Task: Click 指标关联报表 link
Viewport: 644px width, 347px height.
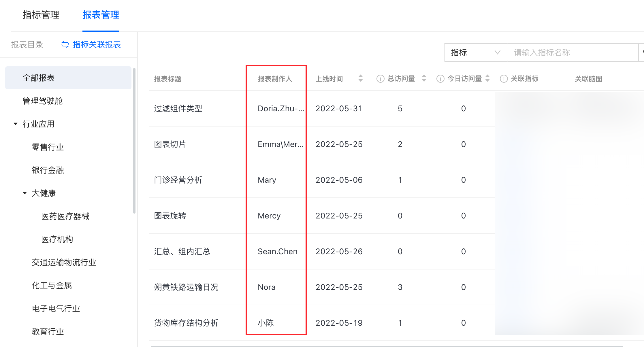Action: tap(97, 44)
